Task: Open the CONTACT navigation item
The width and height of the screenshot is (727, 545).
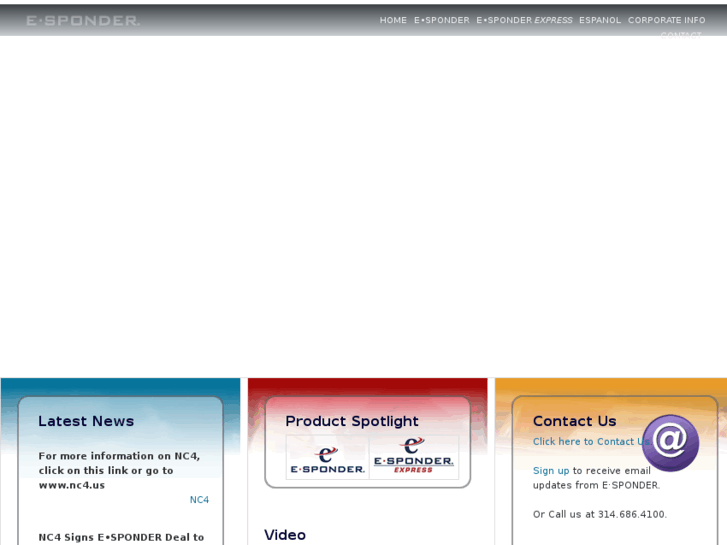Action: tap(681, 35)
